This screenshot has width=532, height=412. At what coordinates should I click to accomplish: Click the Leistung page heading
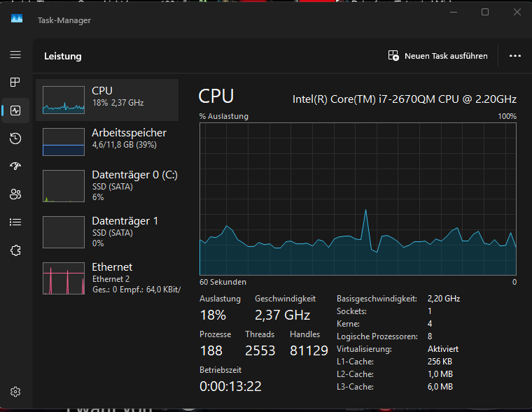click(63, 56)
